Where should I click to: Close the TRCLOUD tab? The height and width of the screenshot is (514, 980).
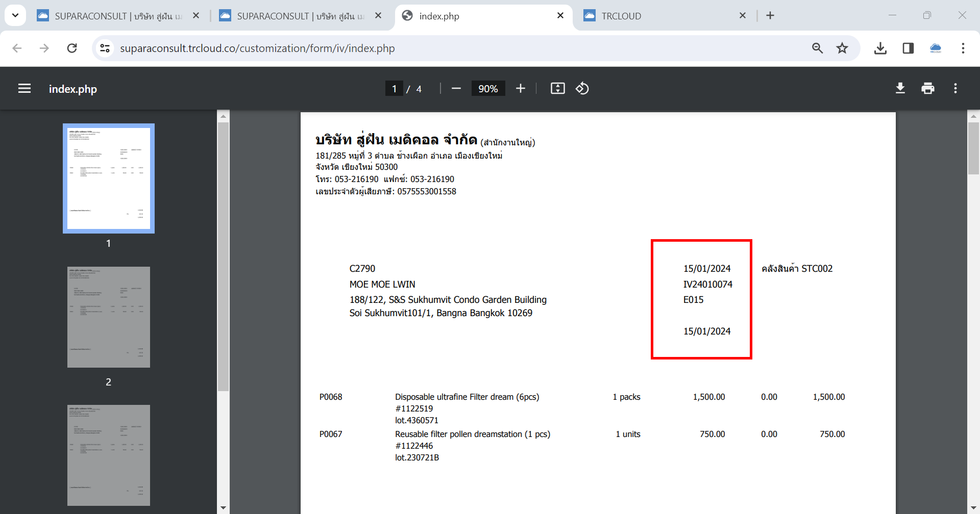[743, 16]
